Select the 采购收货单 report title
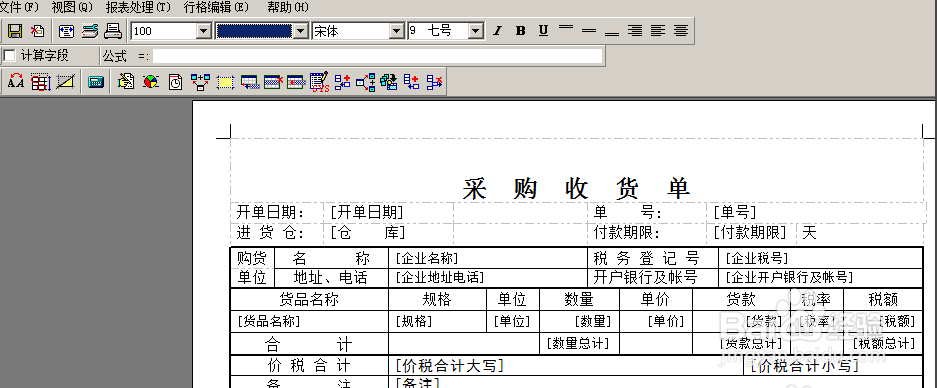Viewport: 937px width, 388px height. point(577,189)
